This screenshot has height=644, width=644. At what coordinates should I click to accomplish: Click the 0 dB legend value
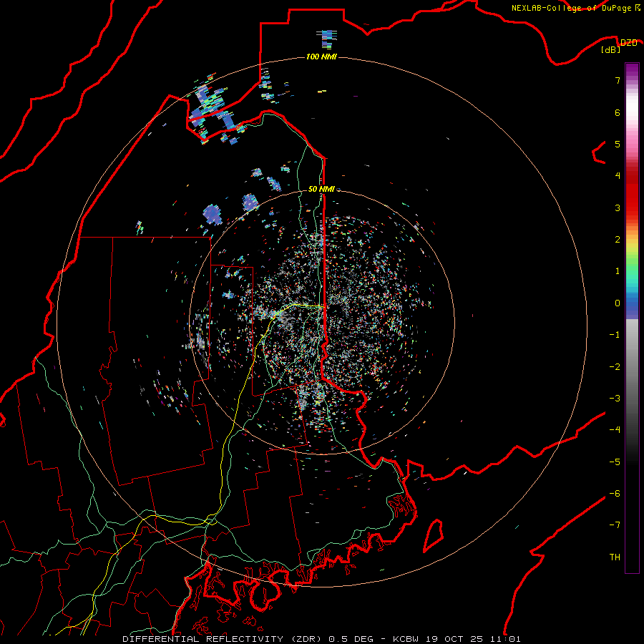618,303
